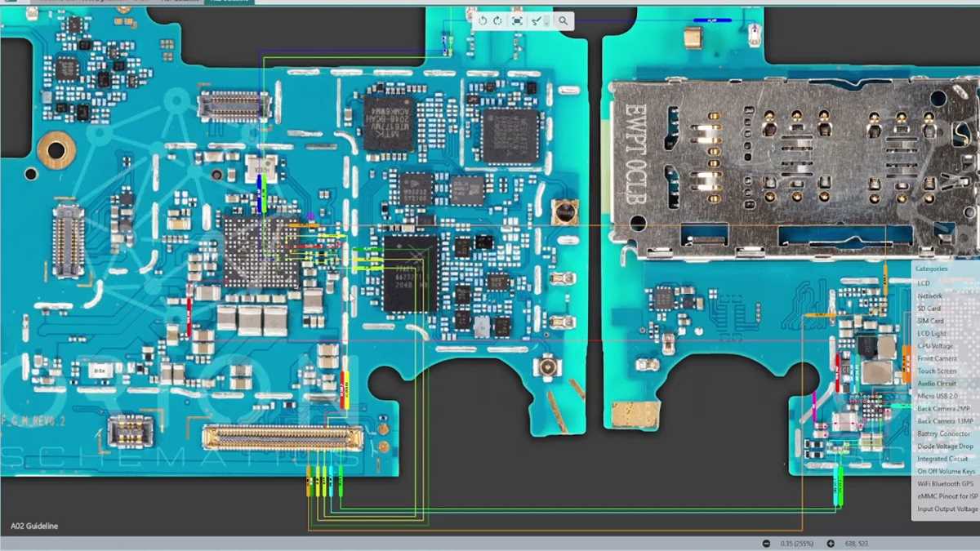Image resolution: width=980 pixels, height=551 pixels.
Task: Click the MTK chip on the board
Action: click(x=389, y=123)
